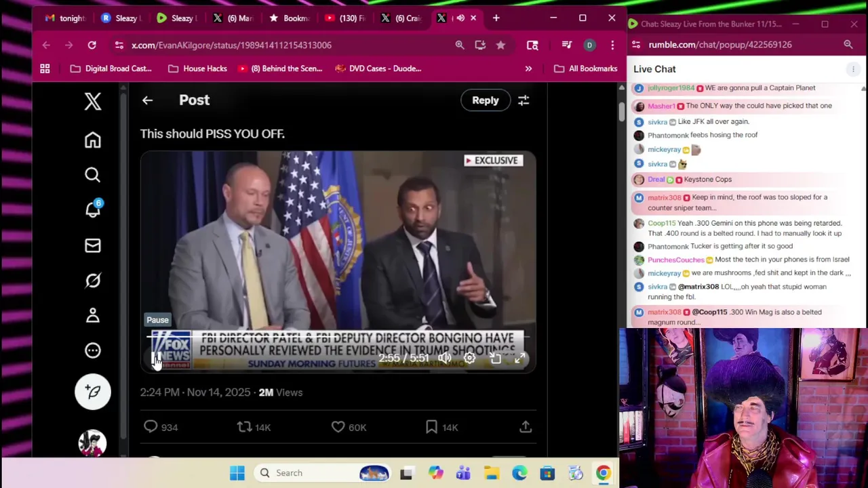Mute the active tab via its speaker icon
Image resolution: width=868 pixels, height=488 pixels.
460,18
